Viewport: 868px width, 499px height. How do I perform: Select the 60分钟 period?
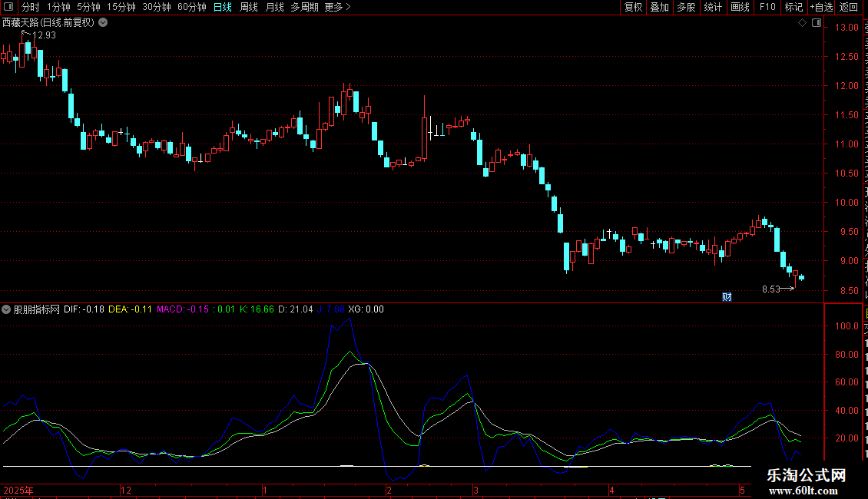click(x=191, y=7)
